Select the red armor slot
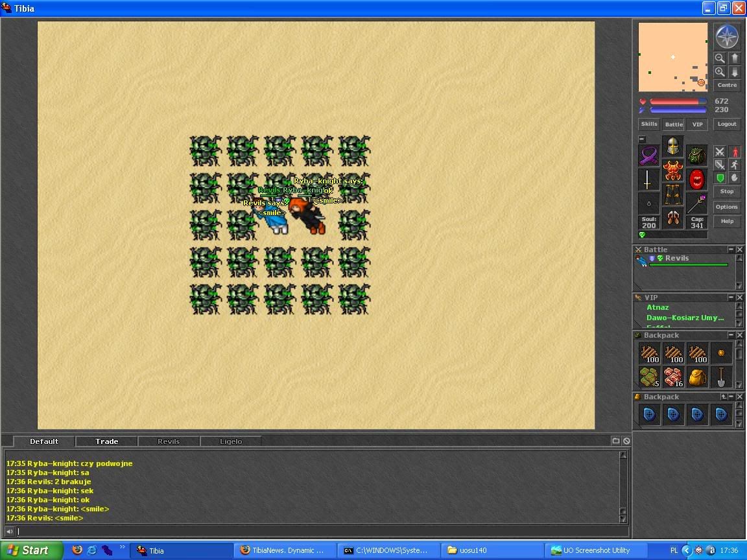This screenshot has height=560, width=747. coord(672,170)
